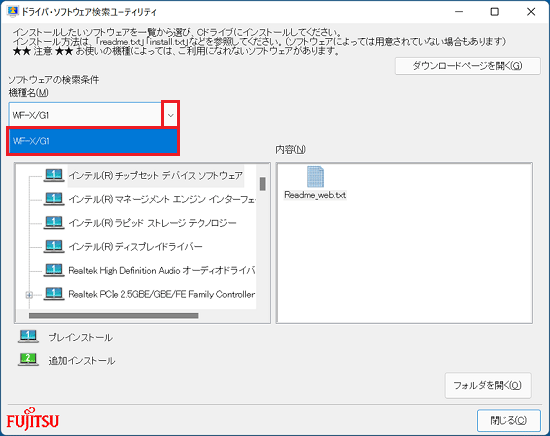
Task: Select インテル(R) ディスプレイドライバー item
Action: (135, 247)
